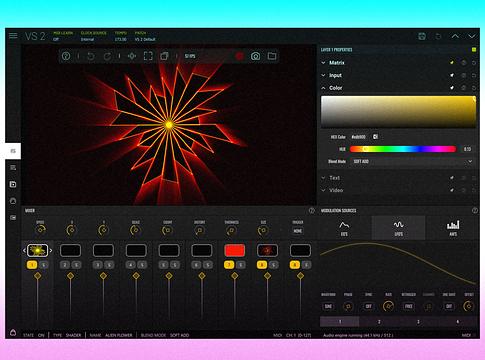Open the Trigger NONE dropdown

pos(298,231)
